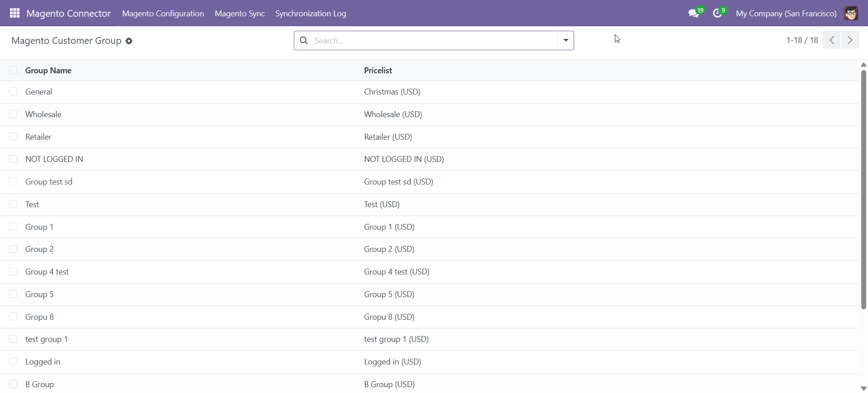Open the Magento Sync menu

(240, 14)
